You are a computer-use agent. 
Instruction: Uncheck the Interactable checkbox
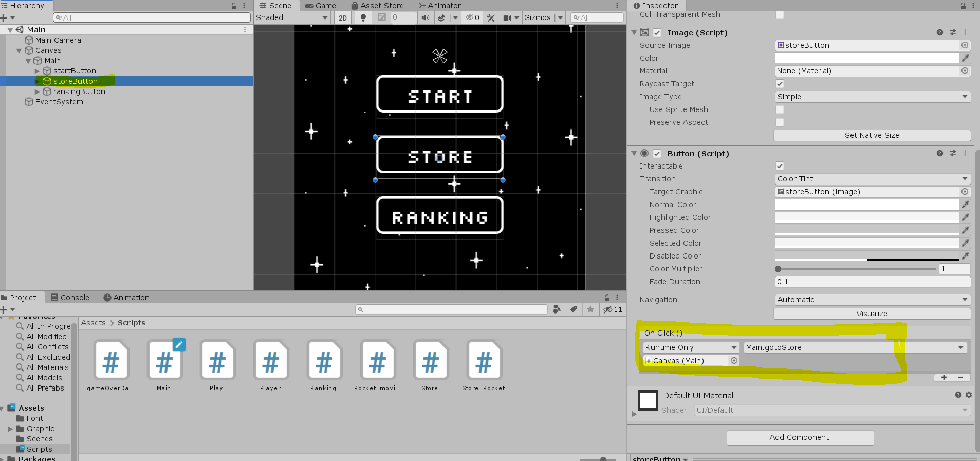click(780, 166)
